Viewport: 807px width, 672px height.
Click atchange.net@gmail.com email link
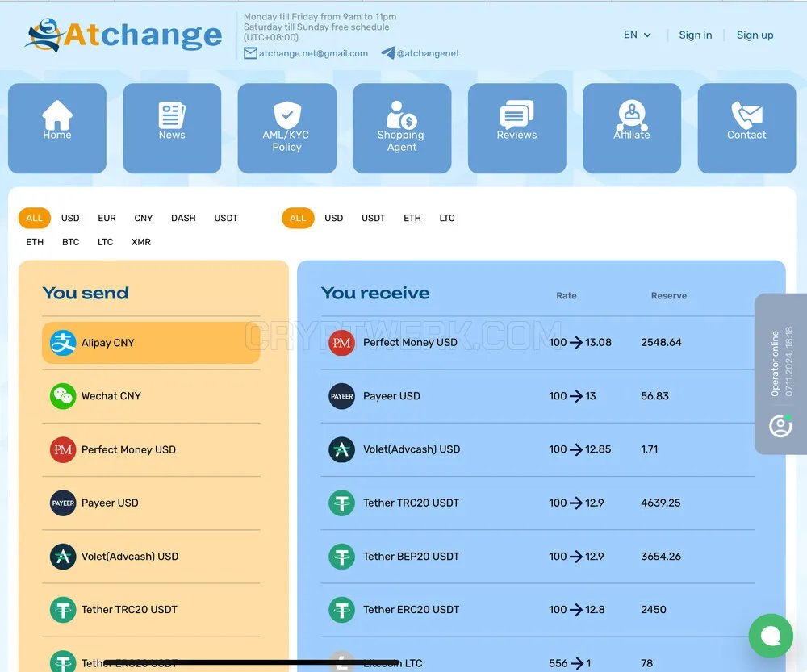coord(313,53)
